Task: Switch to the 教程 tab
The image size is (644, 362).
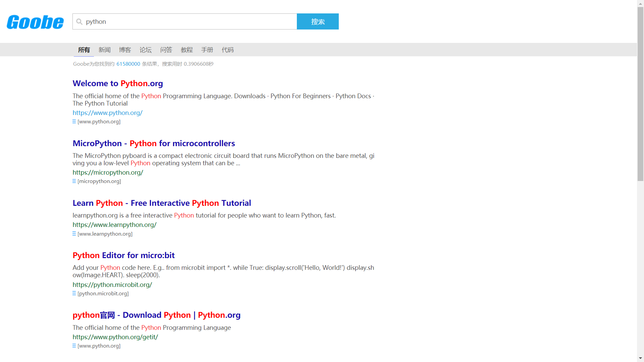Action: point(186,50)
